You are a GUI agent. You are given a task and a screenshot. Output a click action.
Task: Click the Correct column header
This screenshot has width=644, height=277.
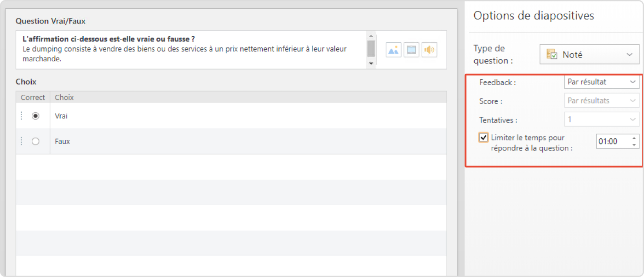[x=33, y=98]
